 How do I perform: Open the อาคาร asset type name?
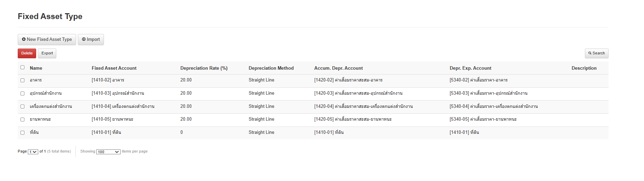(36, 80)
